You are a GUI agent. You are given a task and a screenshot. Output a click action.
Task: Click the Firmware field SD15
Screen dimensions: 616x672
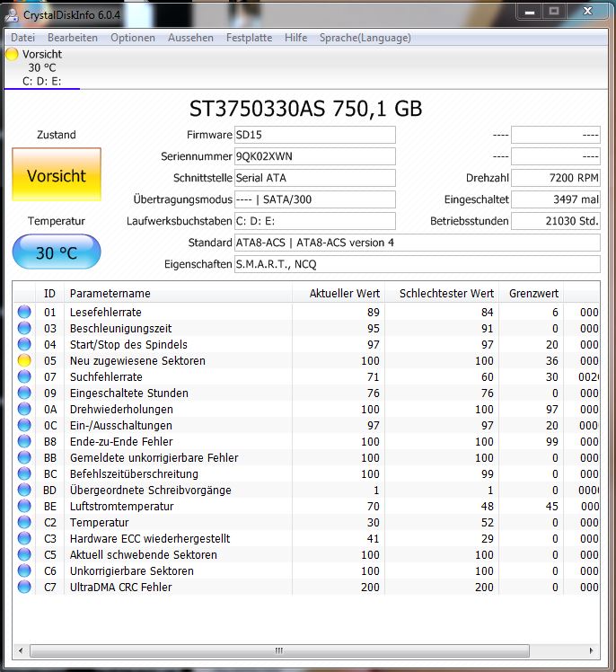click(x=315, y=135)
